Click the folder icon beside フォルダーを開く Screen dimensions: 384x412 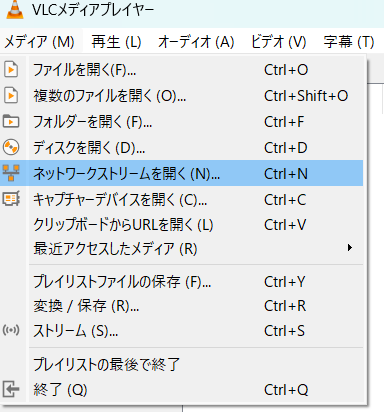tap(11, 121)
